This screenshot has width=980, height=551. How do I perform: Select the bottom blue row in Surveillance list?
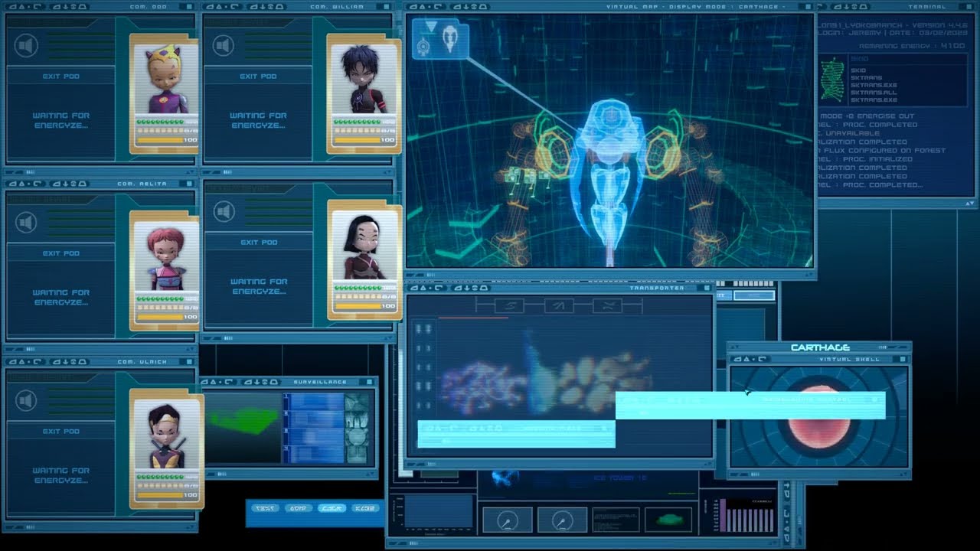pyautogui.click(x=313, y=455)
